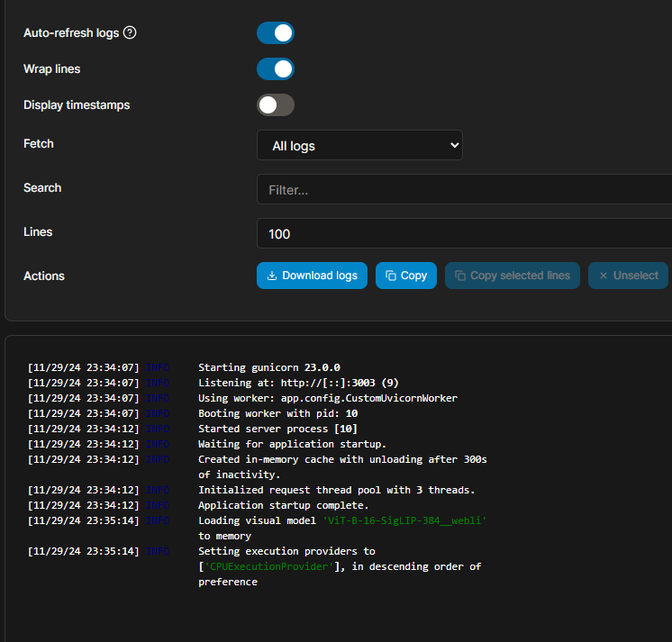The width and height of the screenshot is (672, 642).
Task: Click the Copy selected lines button
Action: [x=512, y=276]
